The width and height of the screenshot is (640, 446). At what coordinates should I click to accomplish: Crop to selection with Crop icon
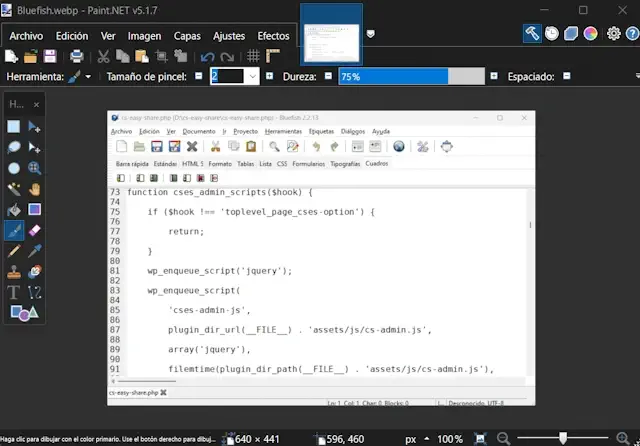point(161,56)
